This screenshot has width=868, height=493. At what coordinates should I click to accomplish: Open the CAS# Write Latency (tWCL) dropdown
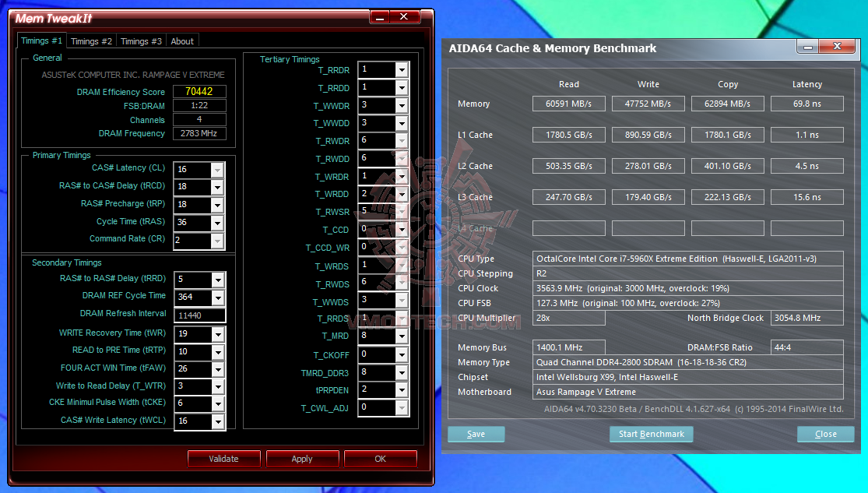tap(218, 421)
